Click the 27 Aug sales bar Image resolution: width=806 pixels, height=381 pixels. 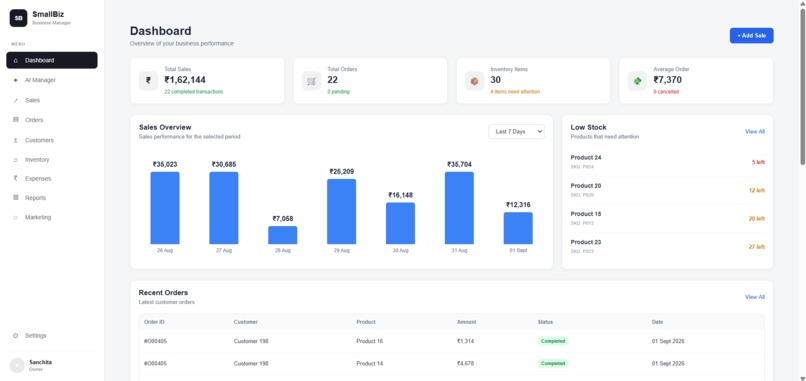[x=224, y=208]
